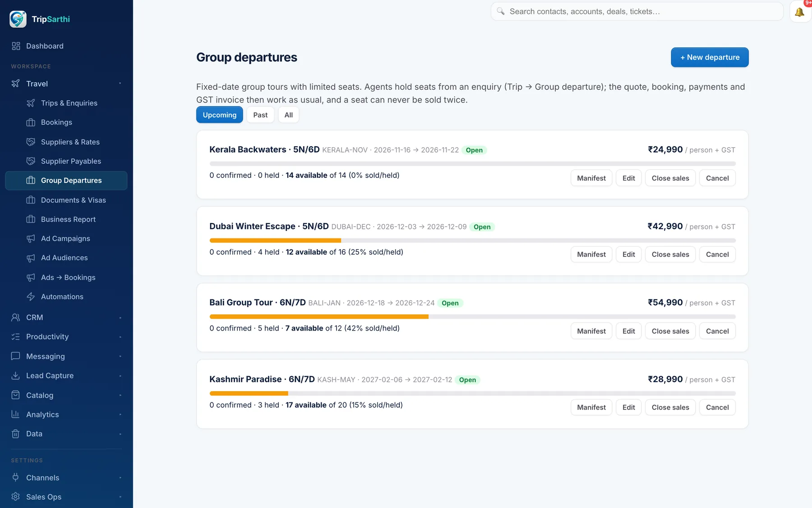Click the Bookings suitcase icon

pos(31,122)
